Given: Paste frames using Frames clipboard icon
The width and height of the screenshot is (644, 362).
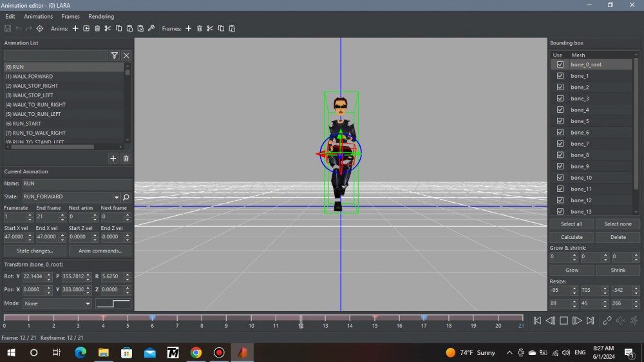Looking at the screenshot, I should tap(232, 28).
